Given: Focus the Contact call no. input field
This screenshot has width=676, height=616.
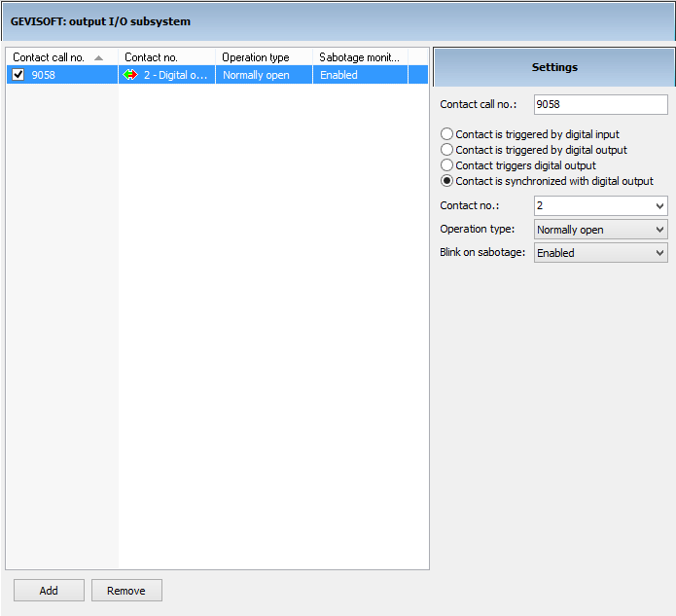Looking at the screenshot, I should (600, 104).
